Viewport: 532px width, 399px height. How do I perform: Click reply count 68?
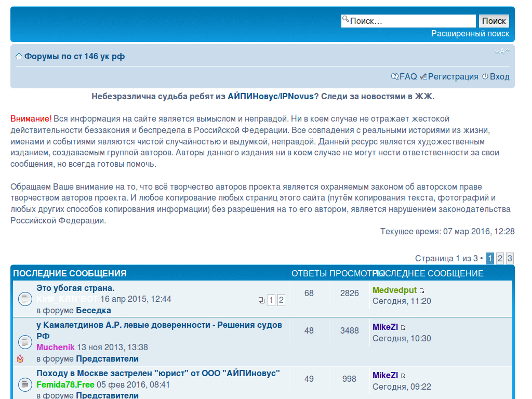click(309, 293)
